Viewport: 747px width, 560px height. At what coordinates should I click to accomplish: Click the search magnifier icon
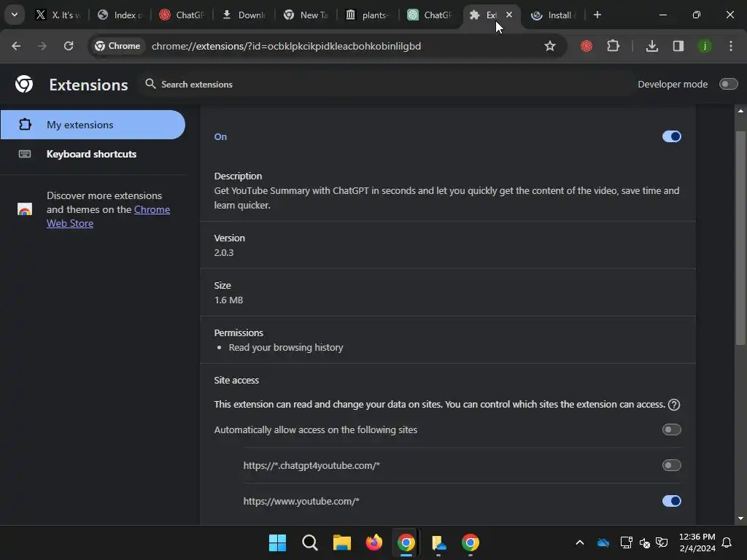[x=150, y=84]
